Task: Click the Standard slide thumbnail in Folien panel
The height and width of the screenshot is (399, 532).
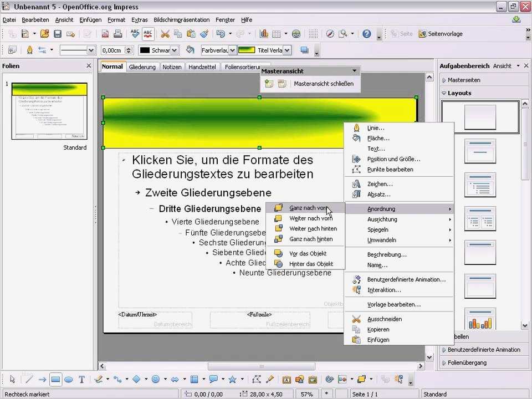Action: tap(48, 111)
